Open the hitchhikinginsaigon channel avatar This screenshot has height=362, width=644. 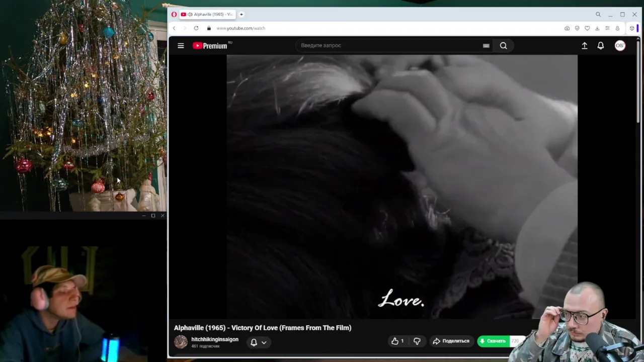181,342
